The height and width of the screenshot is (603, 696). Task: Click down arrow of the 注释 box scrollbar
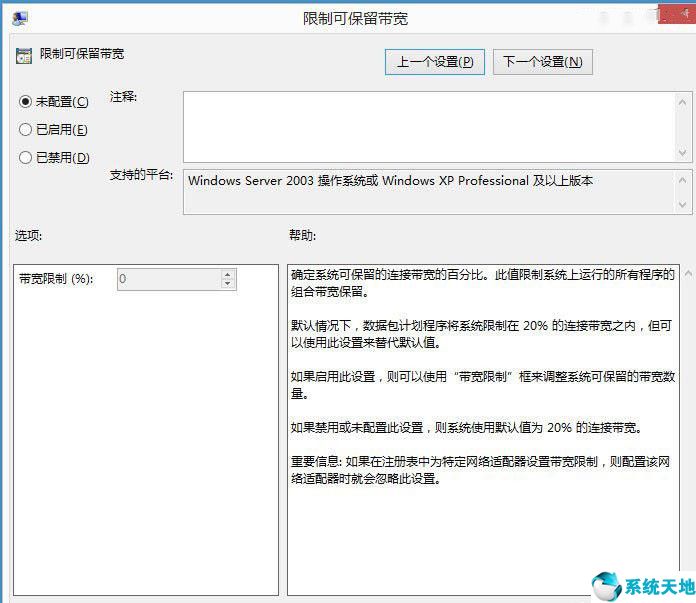(683, 153)
